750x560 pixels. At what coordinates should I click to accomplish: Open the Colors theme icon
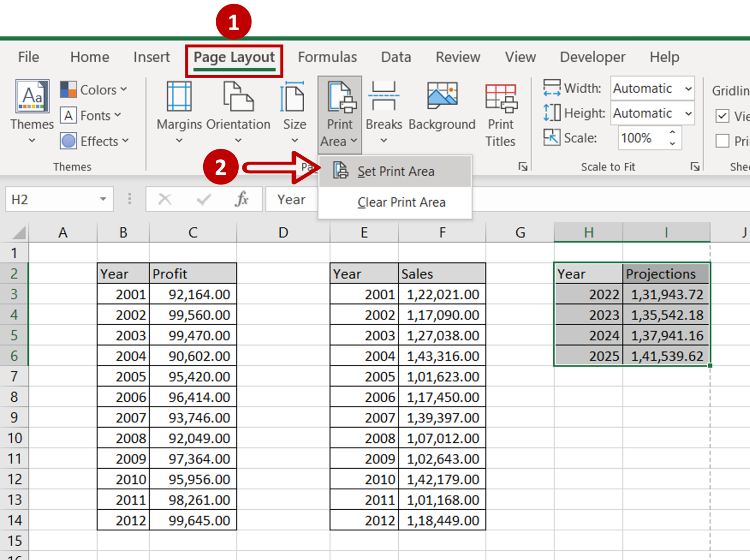69,90
